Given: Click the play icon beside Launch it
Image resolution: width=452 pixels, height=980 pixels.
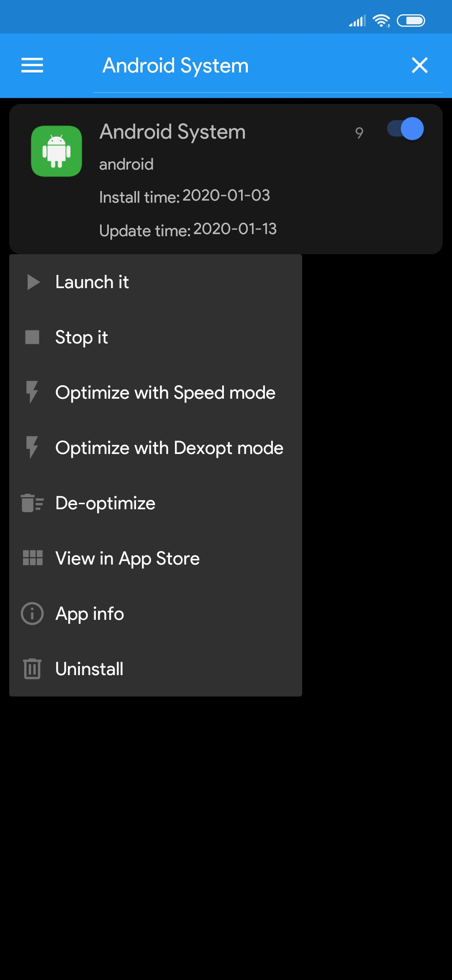Looking at the screenshot, I should [33, 282].
